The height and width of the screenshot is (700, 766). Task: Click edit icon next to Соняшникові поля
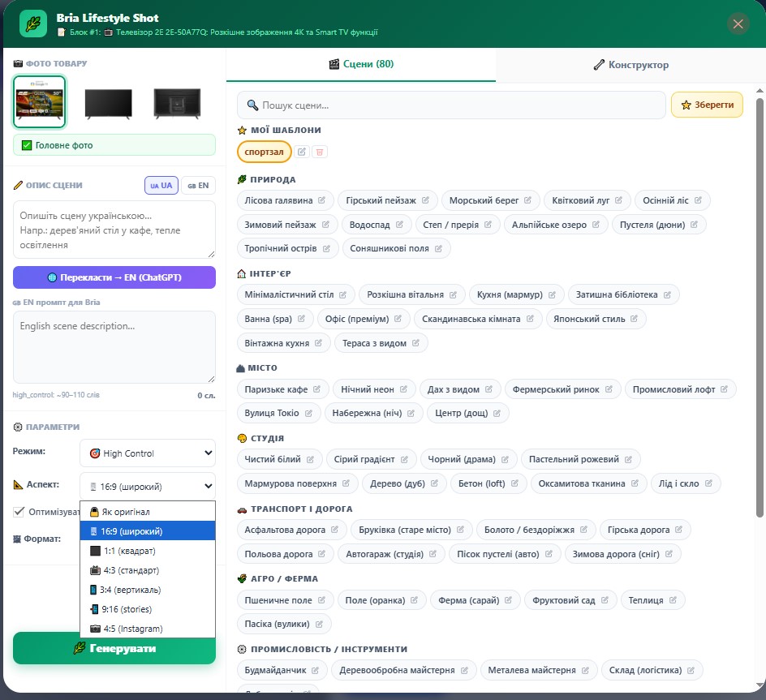438,249
